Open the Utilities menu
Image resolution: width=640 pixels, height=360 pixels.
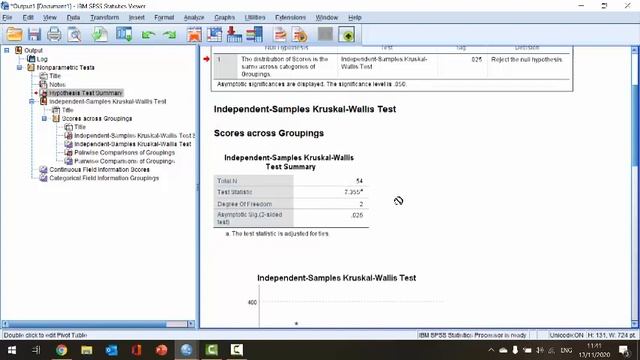[255, 18]
